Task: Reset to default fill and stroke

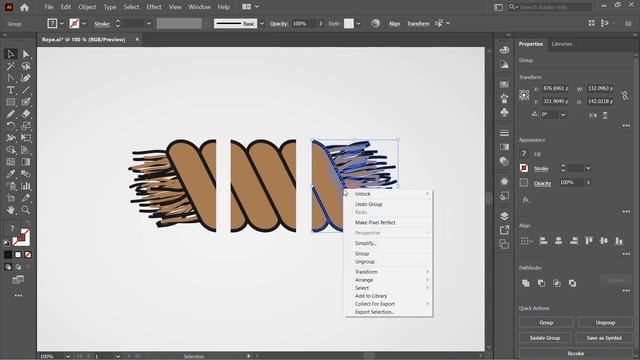Action: tap(7, 243)
